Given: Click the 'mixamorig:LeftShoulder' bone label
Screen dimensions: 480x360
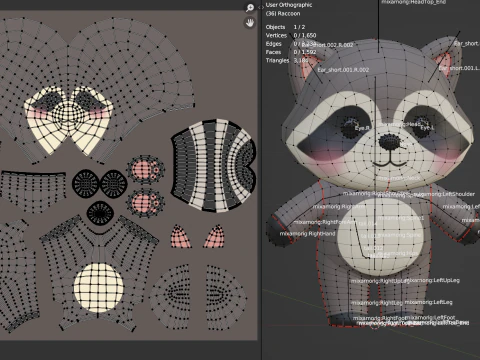Looking at the screenshot, I should click(445, 194).
